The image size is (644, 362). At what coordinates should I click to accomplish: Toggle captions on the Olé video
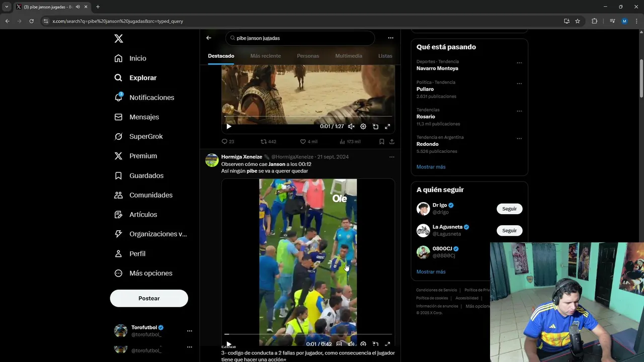(339, 344)
